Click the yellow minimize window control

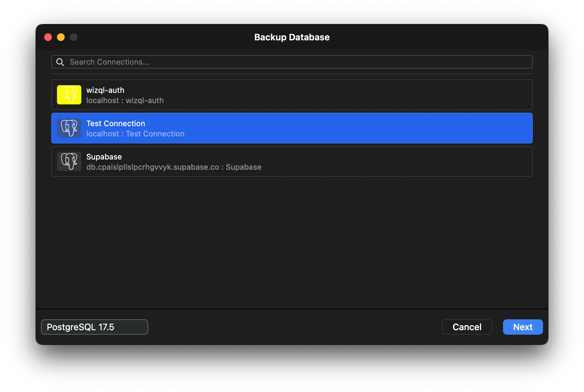(61, 37)
